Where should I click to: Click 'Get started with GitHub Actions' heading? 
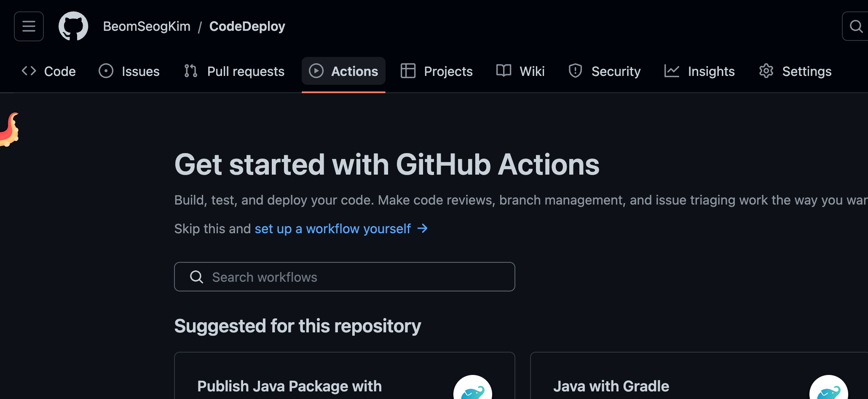pyautogui.click(x=387, y=164)
